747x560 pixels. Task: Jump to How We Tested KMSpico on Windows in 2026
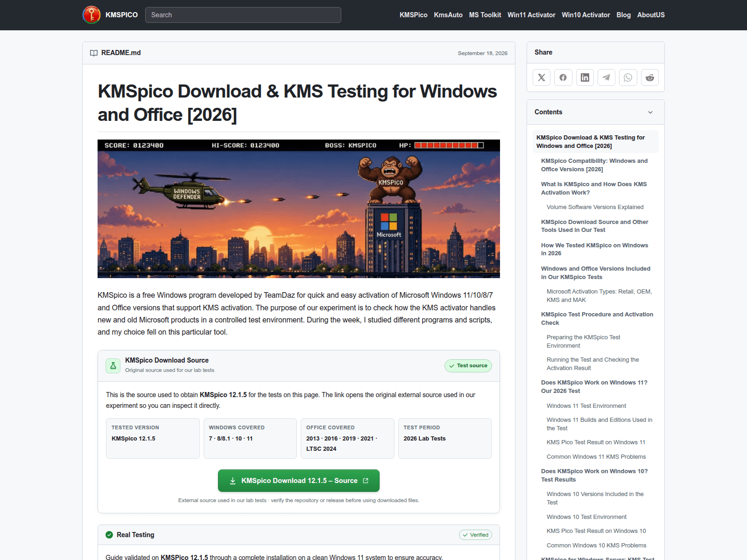click(594, 249)
